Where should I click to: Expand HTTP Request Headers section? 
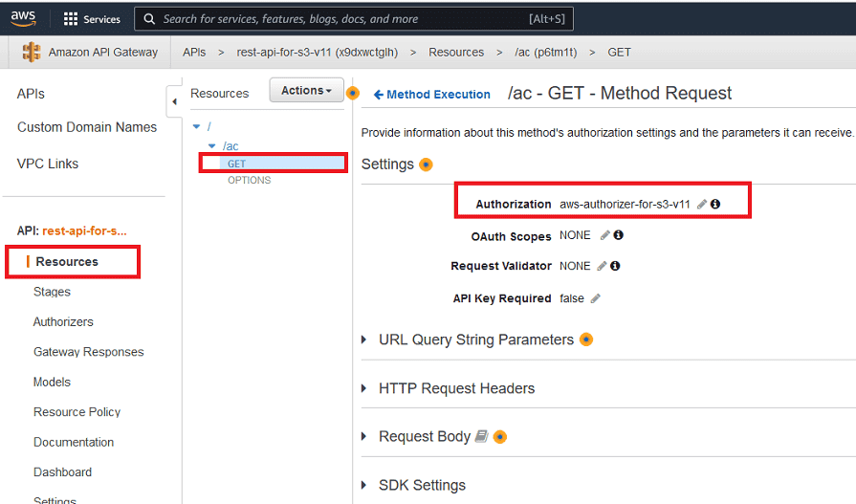(364, 388)
